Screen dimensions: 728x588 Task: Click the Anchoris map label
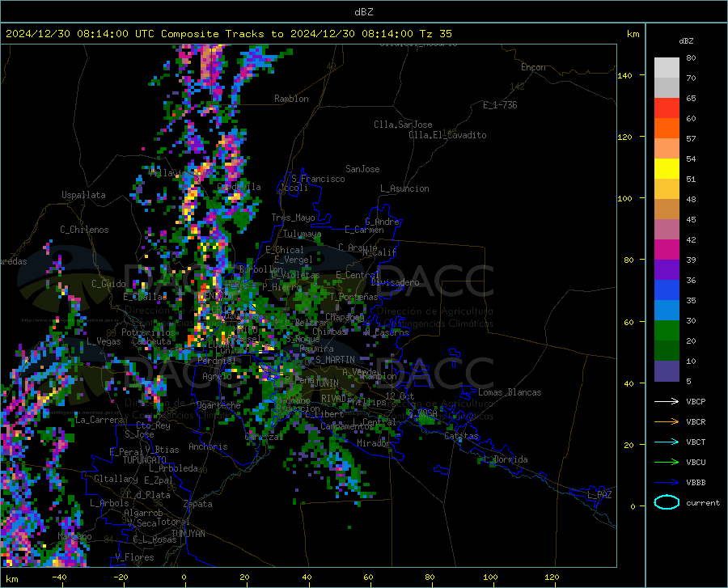(208, 446)
